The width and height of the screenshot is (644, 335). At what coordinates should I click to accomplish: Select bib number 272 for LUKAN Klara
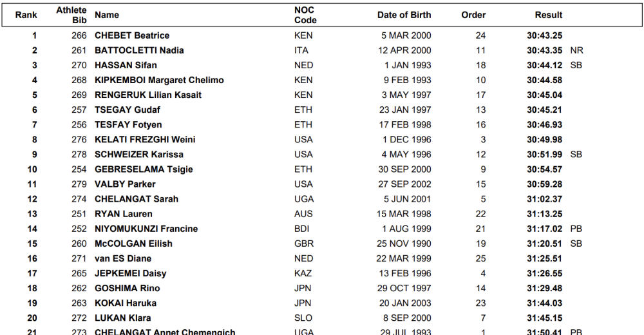coord(79,318)
